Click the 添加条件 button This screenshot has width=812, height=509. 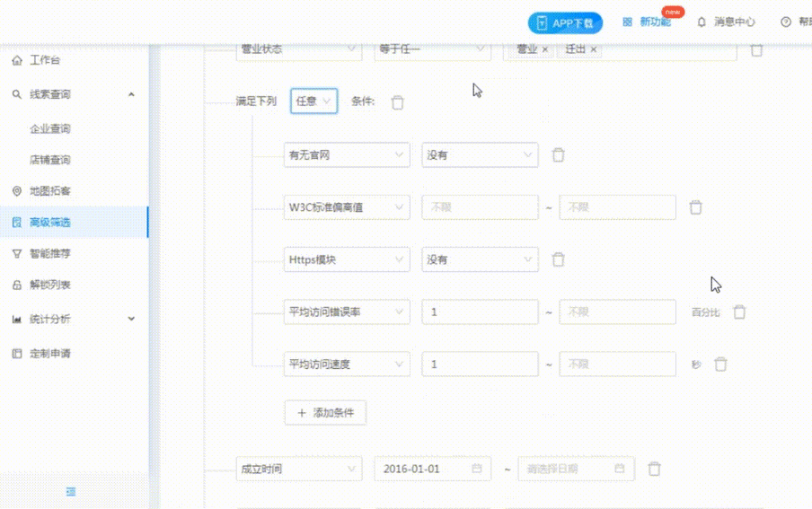point(325,413)
